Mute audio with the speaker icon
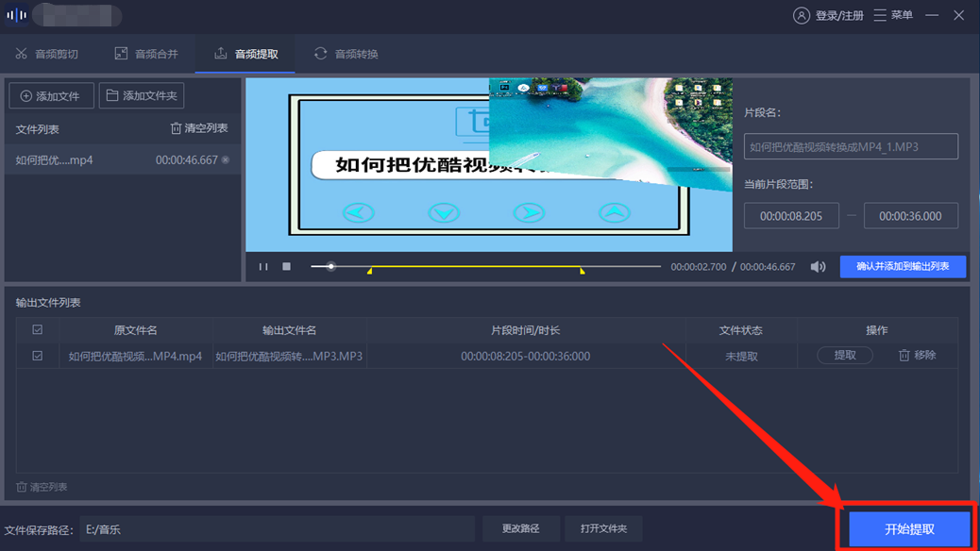Screen dimensions: 980x551 [818, 267]
